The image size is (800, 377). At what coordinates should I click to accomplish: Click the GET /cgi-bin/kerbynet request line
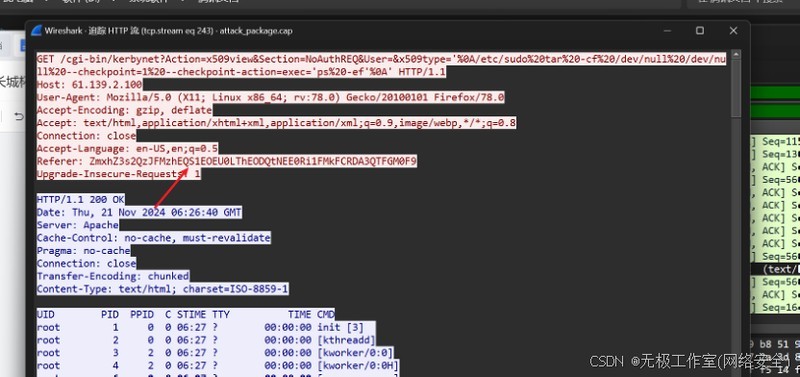click(x=381, y=59)
